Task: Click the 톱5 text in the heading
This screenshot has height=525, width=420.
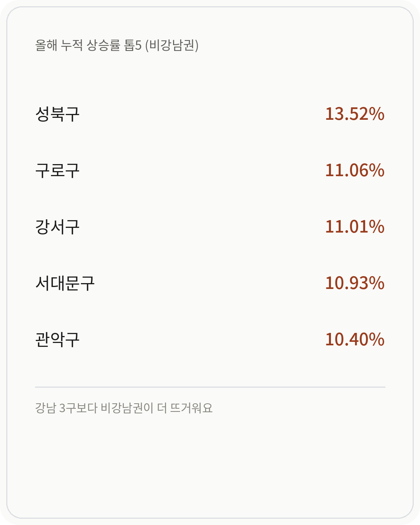Action: pos(133,45)
